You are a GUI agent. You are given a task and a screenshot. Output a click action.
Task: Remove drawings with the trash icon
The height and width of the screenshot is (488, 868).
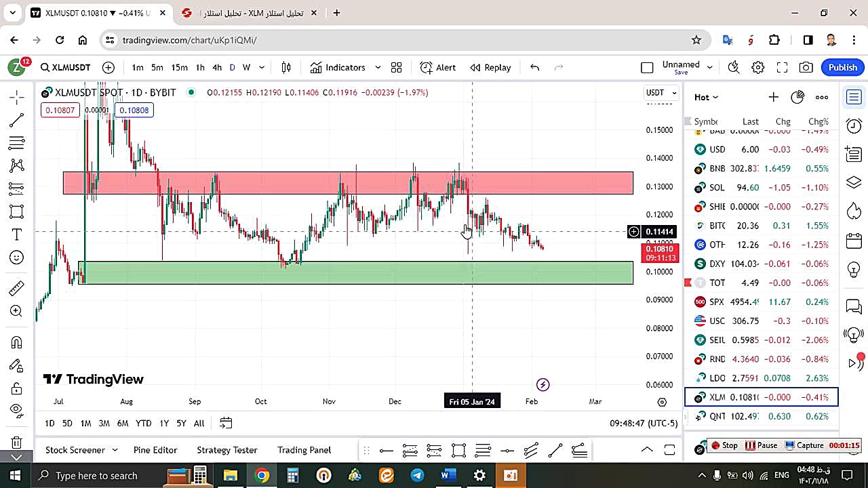[x=17, y=442]
